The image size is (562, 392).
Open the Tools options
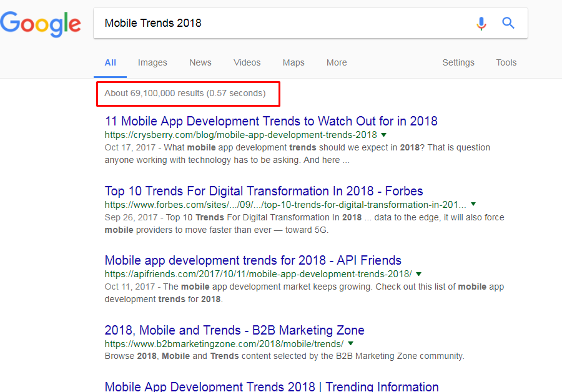(506, 62)
